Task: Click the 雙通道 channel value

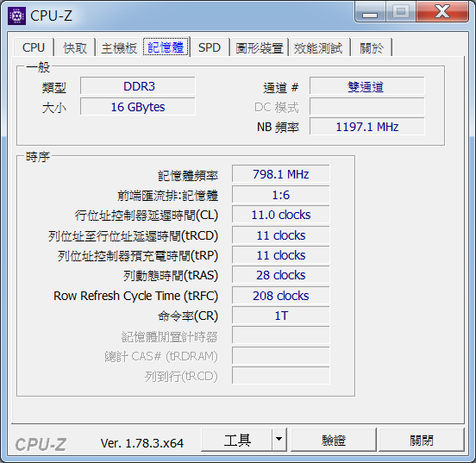Action: [x=366, y=86]
